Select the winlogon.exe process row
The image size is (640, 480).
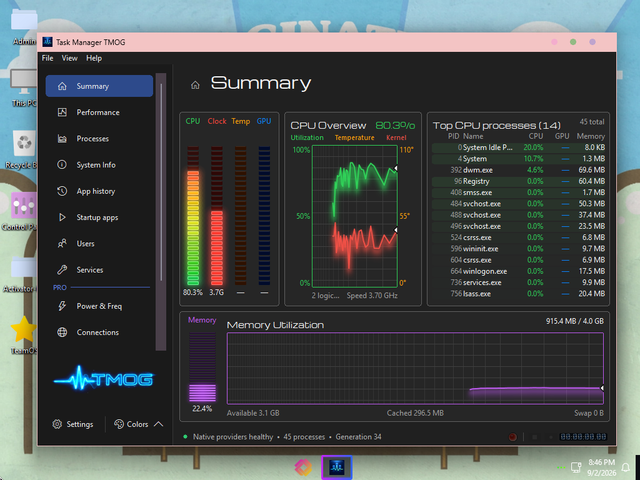[x=518, y=271]
